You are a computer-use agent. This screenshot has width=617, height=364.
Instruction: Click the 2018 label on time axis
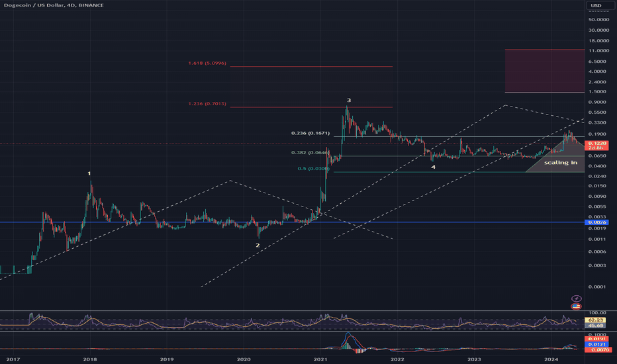(90, 359)
